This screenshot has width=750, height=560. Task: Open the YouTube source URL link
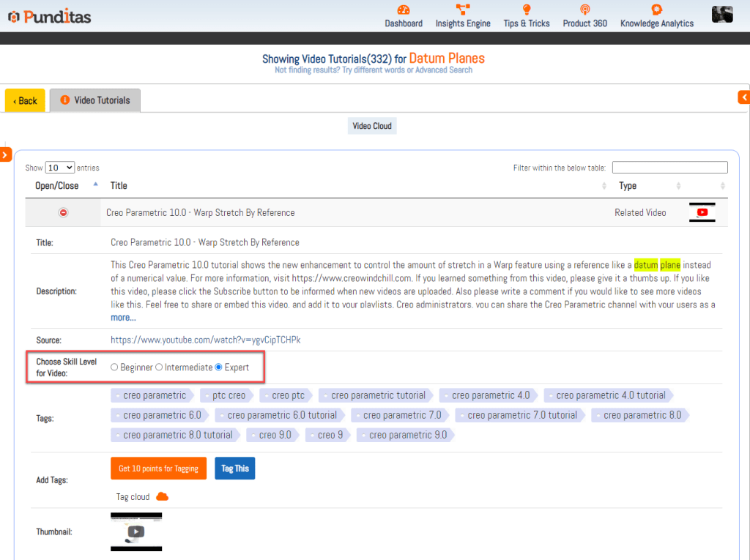pyautogui.click(x=205, y=340)
